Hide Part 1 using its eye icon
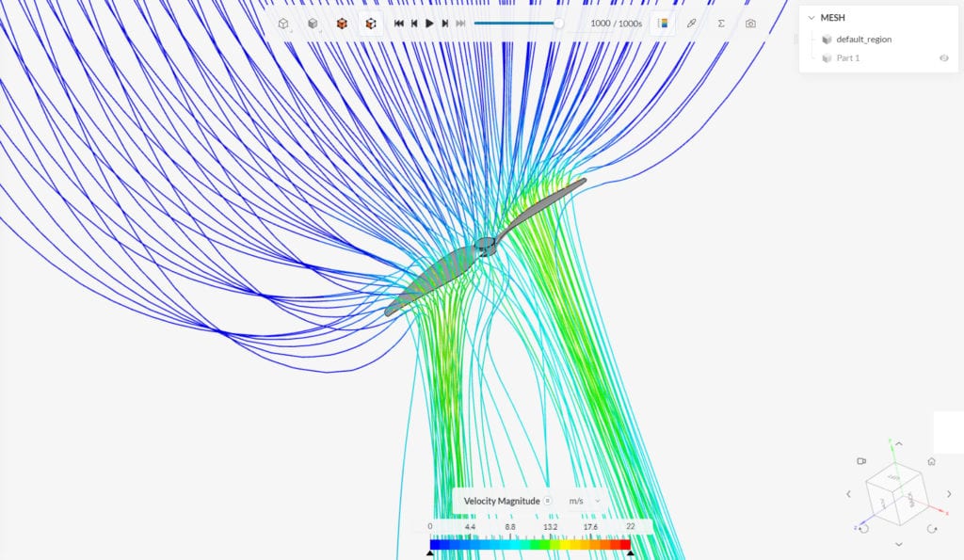This screenshot has width=964, height=560. click(943, 57)
